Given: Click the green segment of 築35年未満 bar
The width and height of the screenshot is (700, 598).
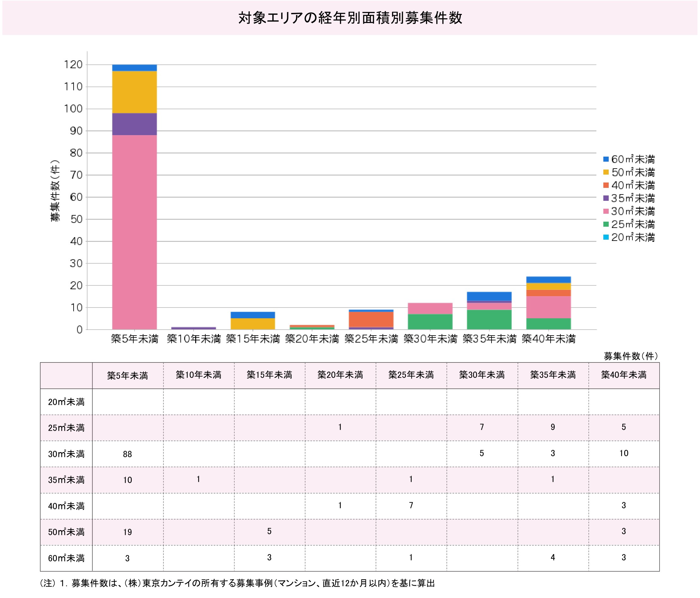Looking at the screenshot, I should pyautogui.click(x=489, y=320).
